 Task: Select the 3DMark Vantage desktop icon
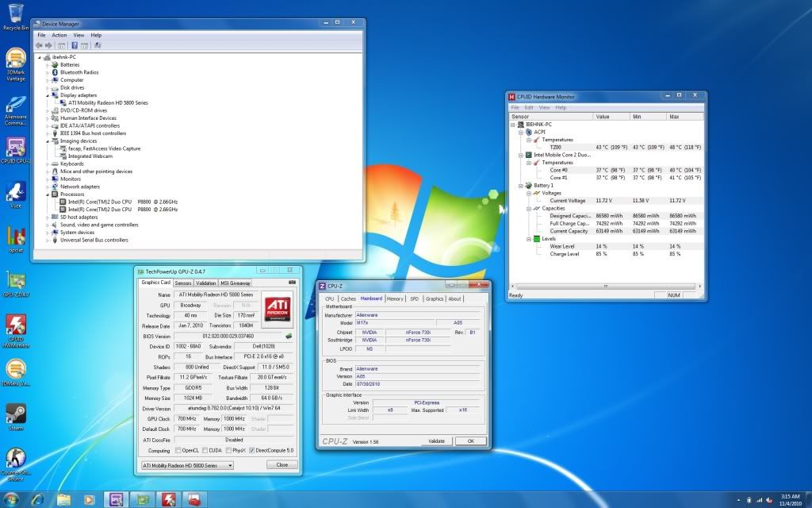coord(16,64)
